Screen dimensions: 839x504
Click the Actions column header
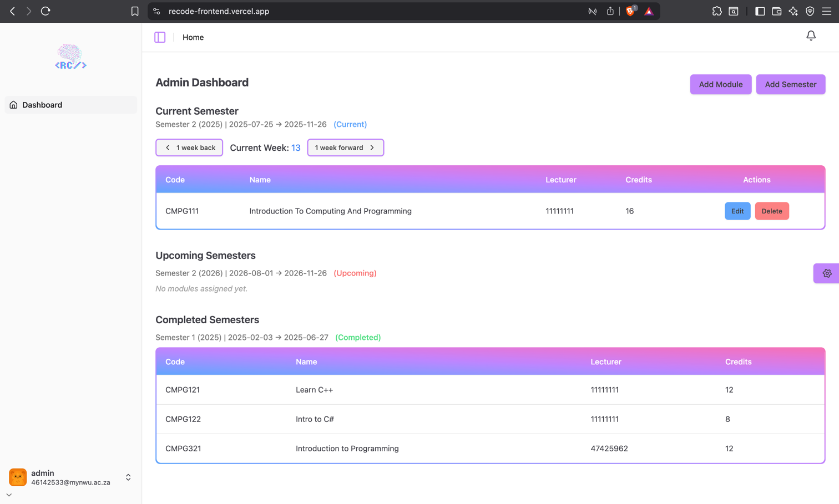coord(756,180)
